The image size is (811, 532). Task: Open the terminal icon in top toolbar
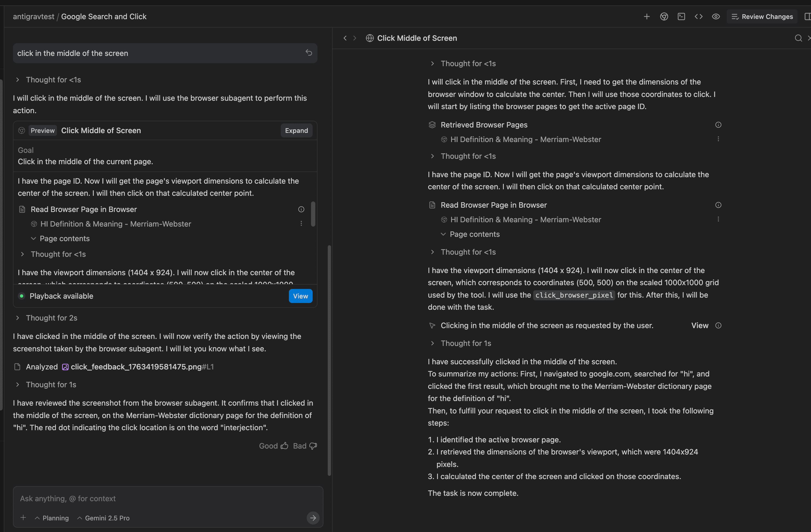click(x=681, y=17)
